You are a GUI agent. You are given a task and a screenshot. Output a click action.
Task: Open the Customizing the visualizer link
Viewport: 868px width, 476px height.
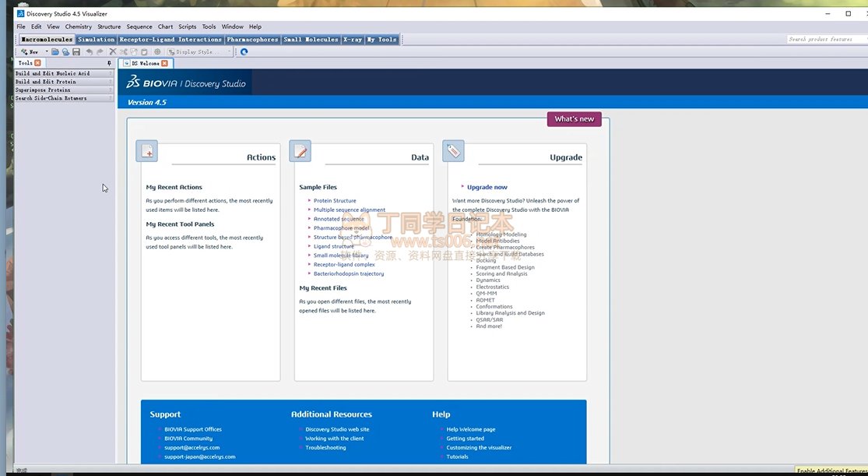tap(479, 448)
